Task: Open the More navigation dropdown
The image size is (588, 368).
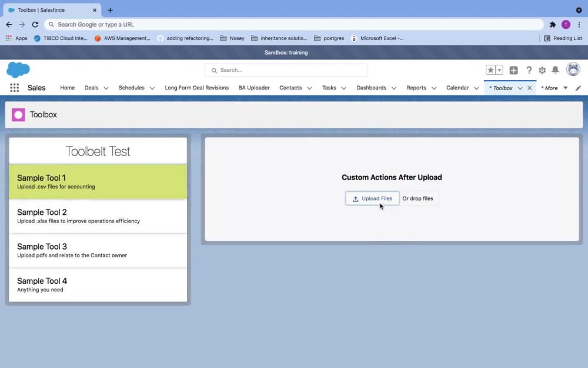Action: [554, 88]
